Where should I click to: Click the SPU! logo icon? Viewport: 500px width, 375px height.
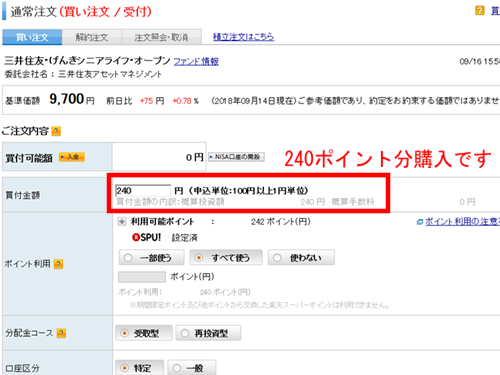point(146,237)
